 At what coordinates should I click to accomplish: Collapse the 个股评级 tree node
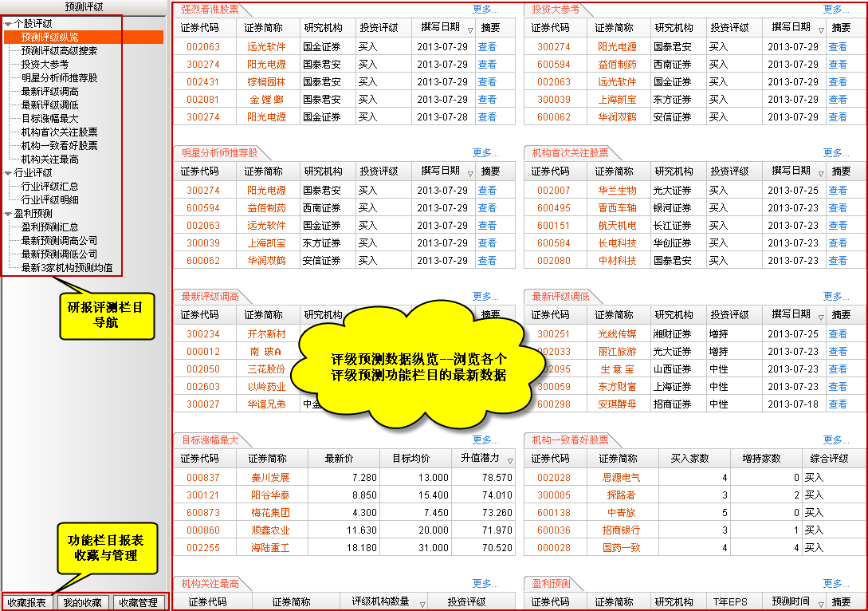[x=8, y=25]
